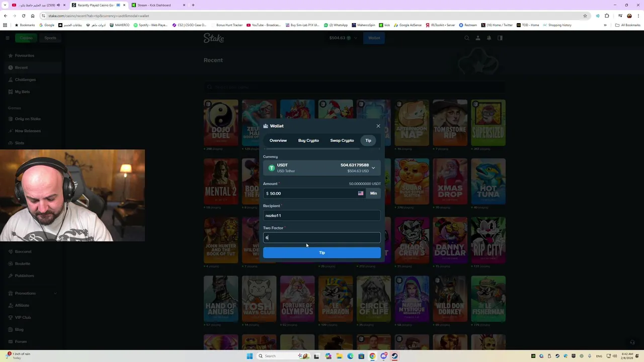Open the new browser tab button
The height and width of the screenshot is (362, 644).
coord(193,5)
